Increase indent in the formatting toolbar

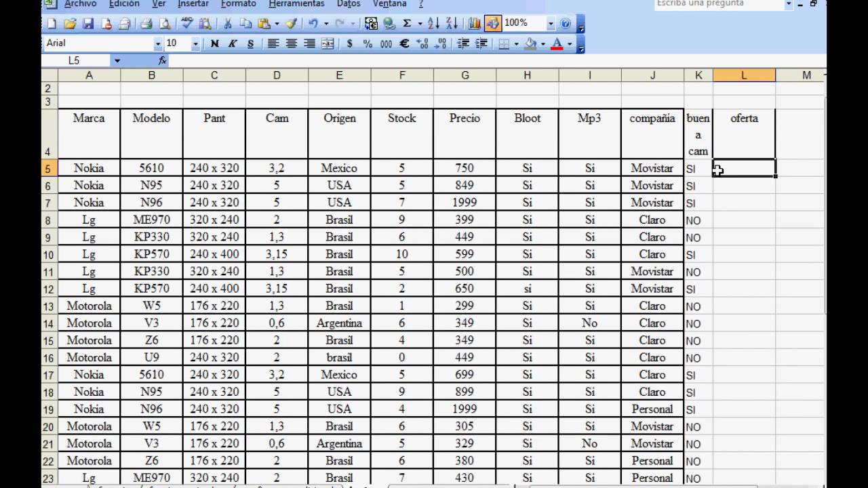point(481,43)
